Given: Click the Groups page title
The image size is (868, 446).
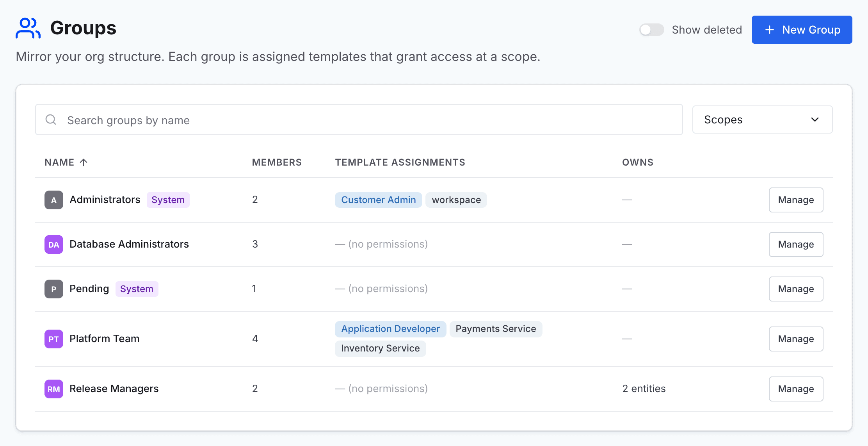Looking at the screenshot, I should click(83, 28).
